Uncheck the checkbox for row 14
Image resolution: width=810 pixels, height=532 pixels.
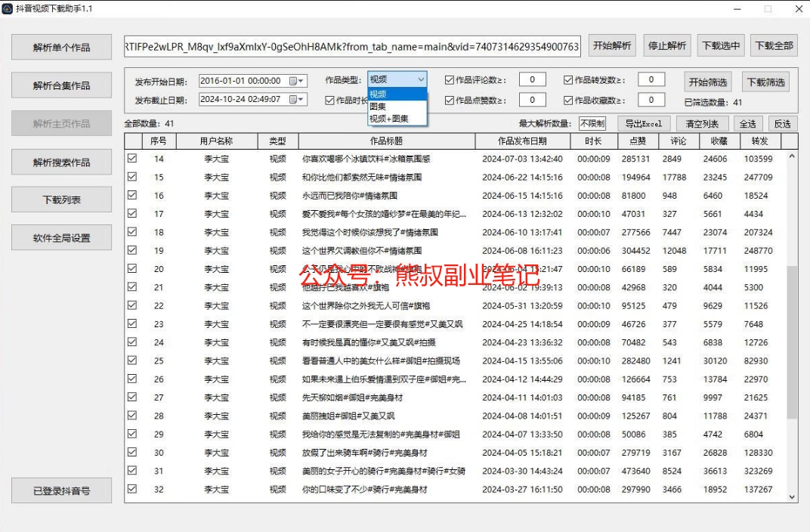point(133,159)
